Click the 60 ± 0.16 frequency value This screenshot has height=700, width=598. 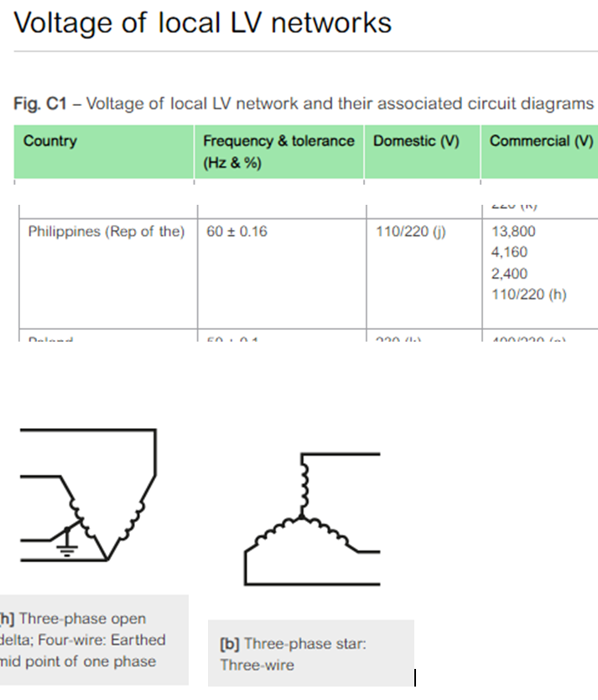[237, 231]
